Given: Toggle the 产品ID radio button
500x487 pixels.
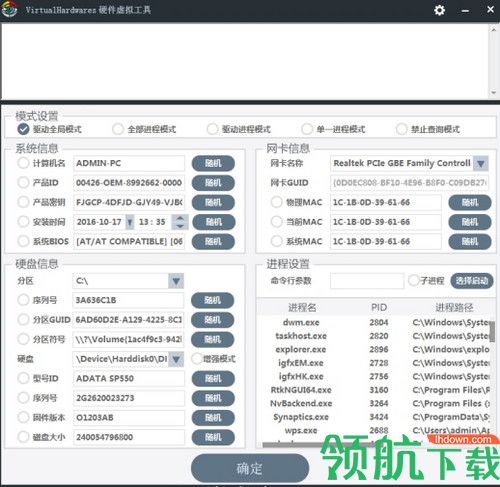Looking at the screenshot, I should pos(23,182).
